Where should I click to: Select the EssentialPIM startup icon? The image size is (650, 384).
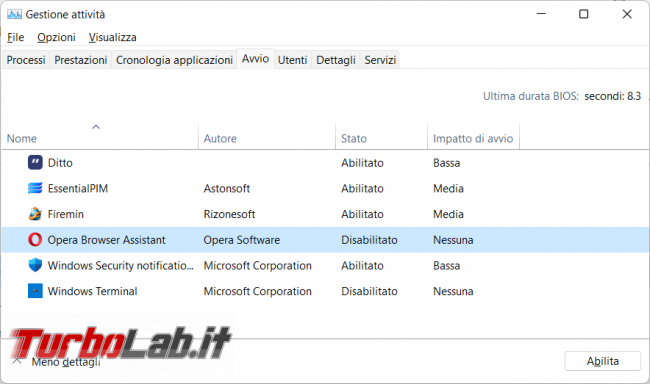[x=35, y=188]
